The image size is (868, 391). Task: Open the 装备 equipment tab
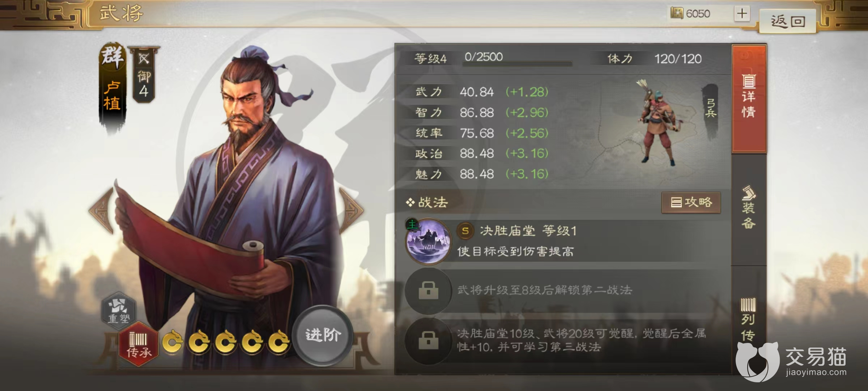click(x=749, y=208)
